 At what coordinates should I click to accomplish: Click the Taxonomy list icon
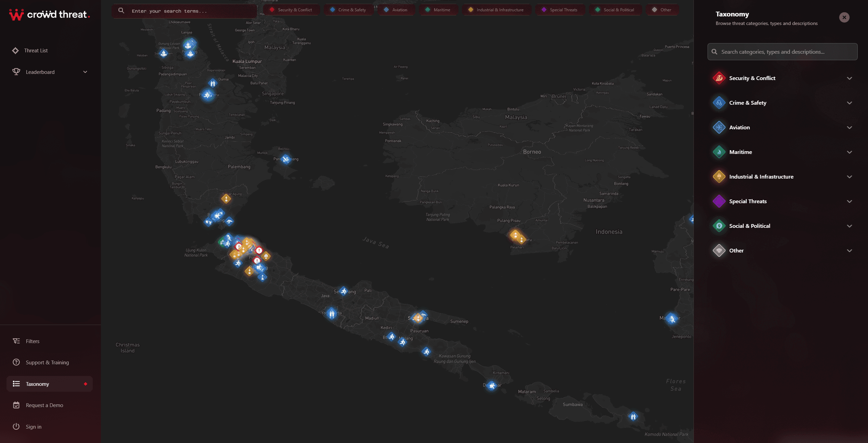tap(16, 384)
